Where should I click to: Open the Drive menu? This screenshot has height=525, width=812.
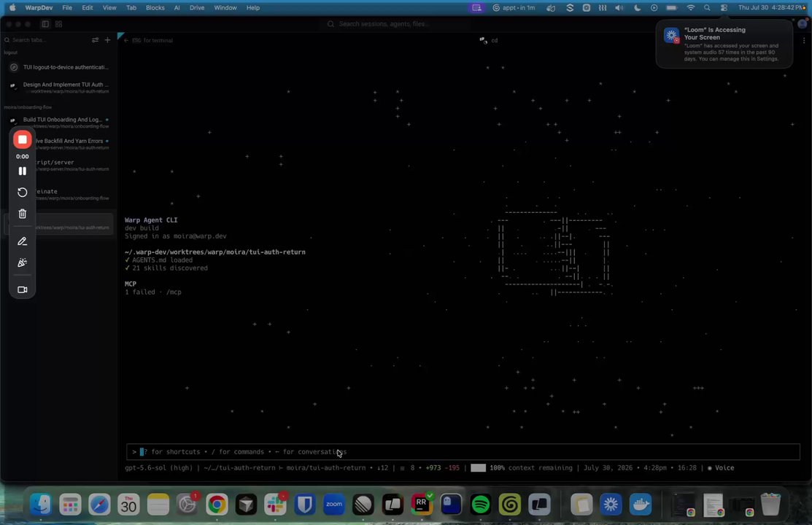(x=197, y=8)
